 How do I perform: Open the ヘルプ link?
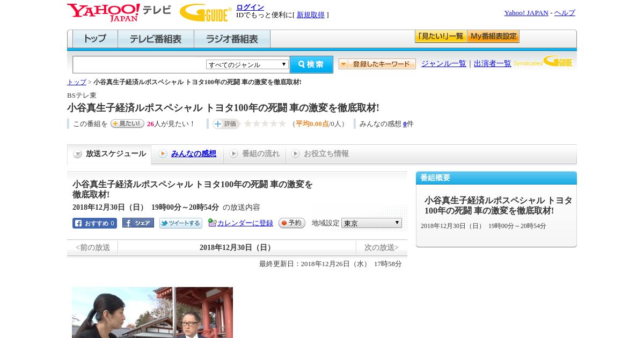click(x=565, y=13)
